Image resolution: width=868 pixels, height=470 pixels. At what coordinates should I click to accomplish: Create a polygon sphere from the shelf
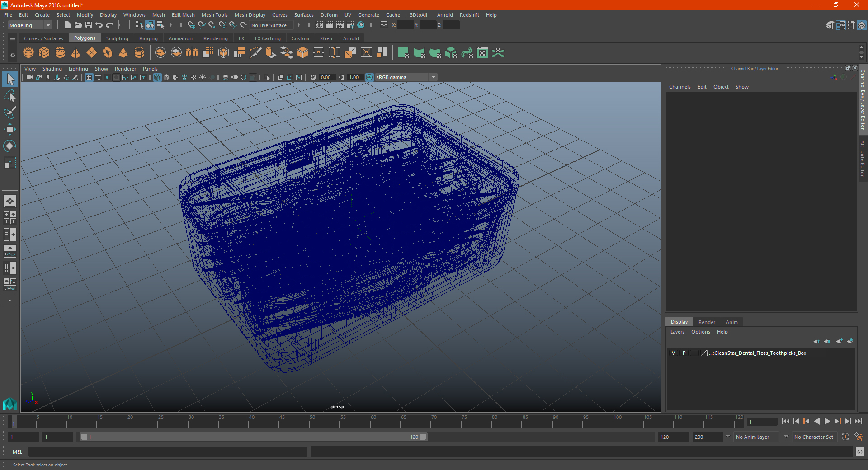(x=28, y=53)
